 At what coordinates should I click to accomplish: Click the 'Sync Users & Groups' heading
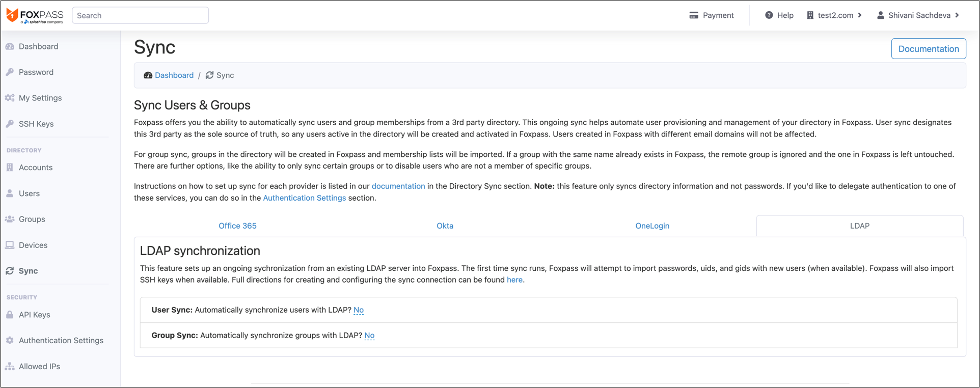(192, 105)
